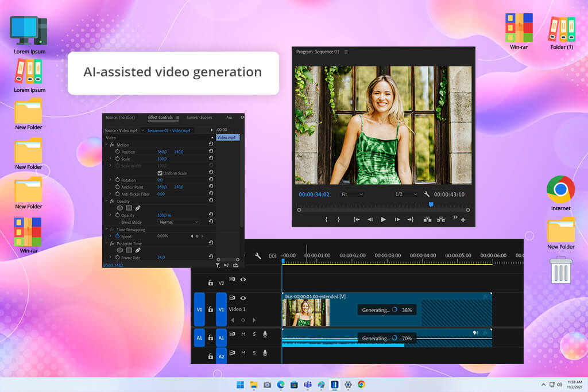Uncheck the Uniform Scale checkbox

pos(160,173)
